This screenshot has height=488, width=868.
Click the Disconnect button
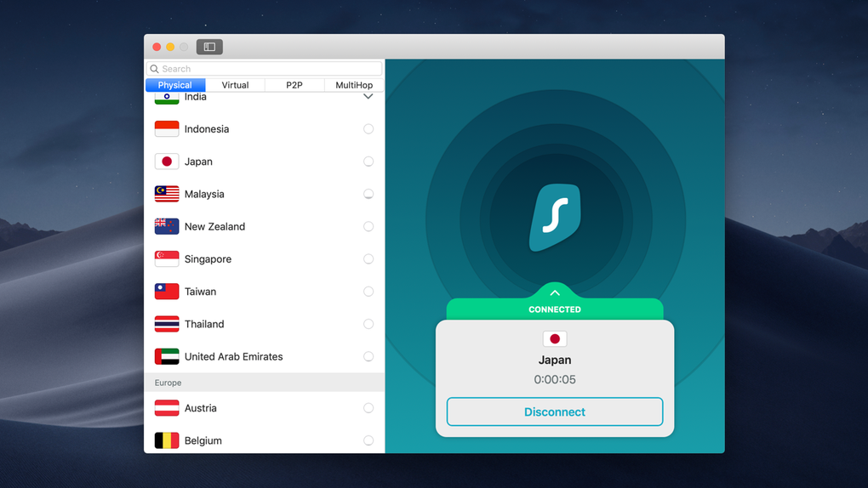(x=555, y=411)
